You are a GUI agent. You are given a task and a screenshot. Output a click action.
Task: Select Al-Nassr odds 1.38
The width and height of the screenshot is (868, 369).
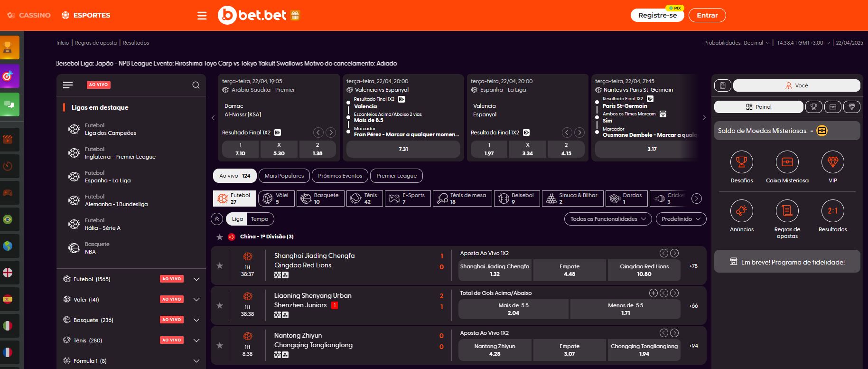coord(317,149)
